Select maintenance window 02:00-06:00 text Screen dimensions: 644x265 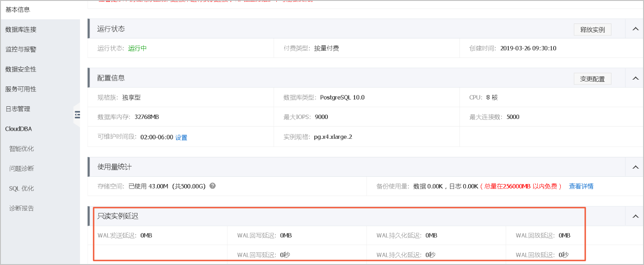coord(157,137)
